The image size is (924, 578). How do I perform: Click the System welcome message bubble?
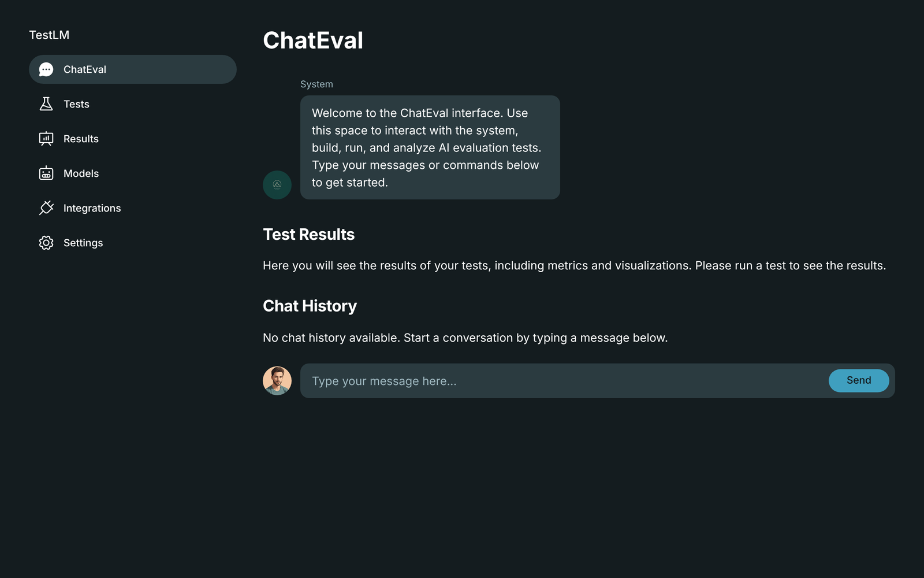(430, 147)
